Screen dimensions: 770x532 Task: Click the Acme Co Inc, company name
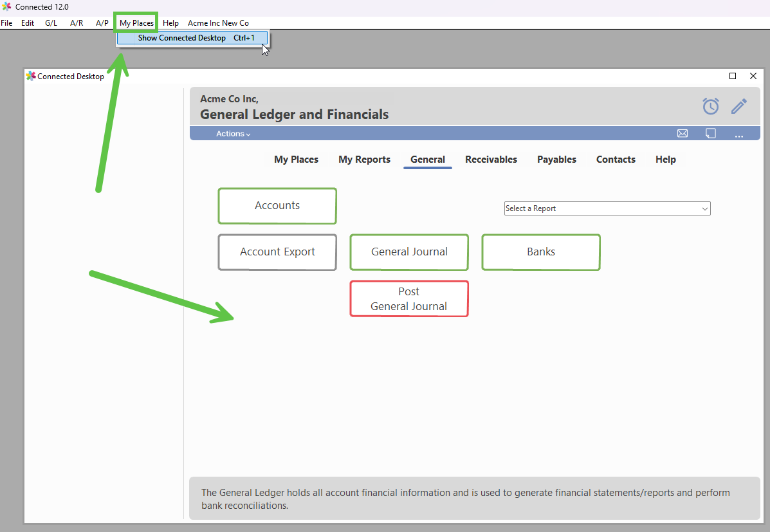[229, 98]
